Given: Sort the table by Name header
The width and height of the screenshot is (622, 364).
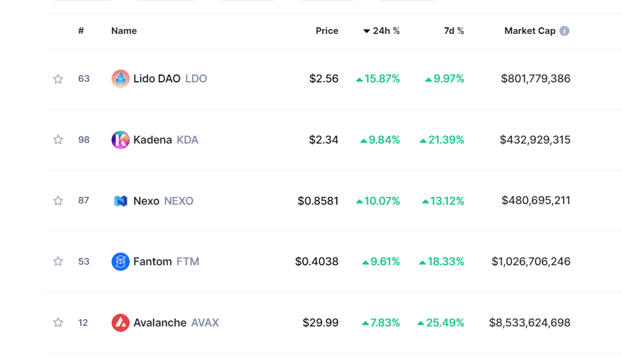Looking at the screenshot, I should (124, 31).
